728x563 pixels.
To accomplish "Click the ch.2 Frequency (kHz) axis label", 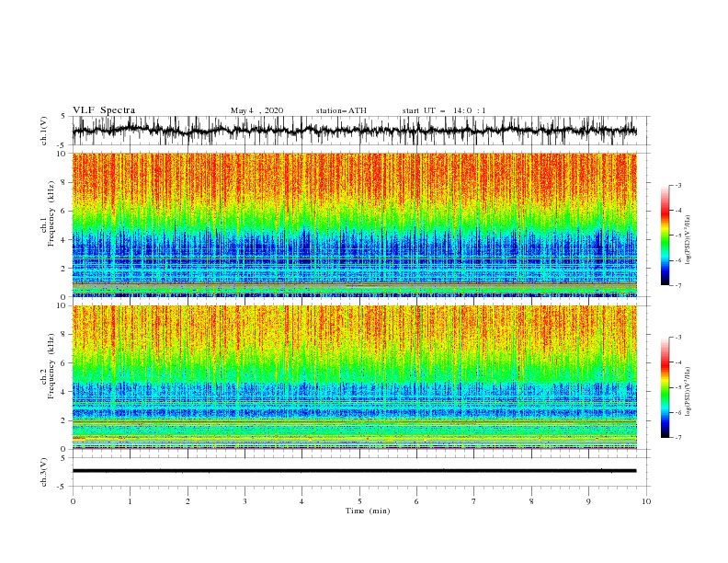I will pos(49,366).
